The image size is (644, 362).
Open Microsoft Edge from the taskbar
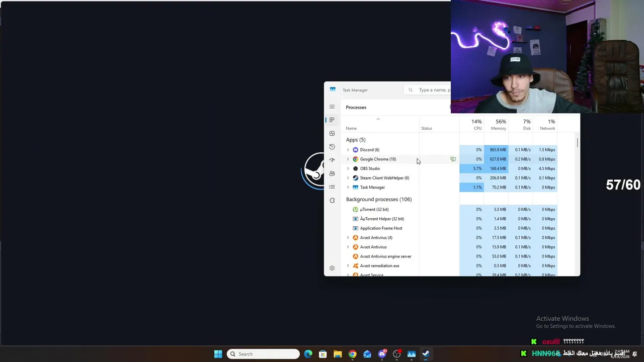(x=308, y=354)
